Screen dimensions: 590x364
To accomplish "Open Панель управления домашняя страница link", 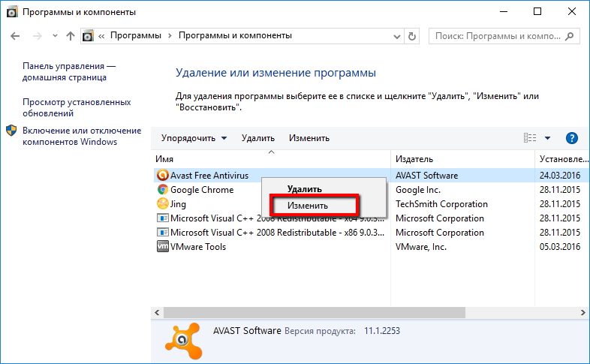I will (x=69, y=71).
